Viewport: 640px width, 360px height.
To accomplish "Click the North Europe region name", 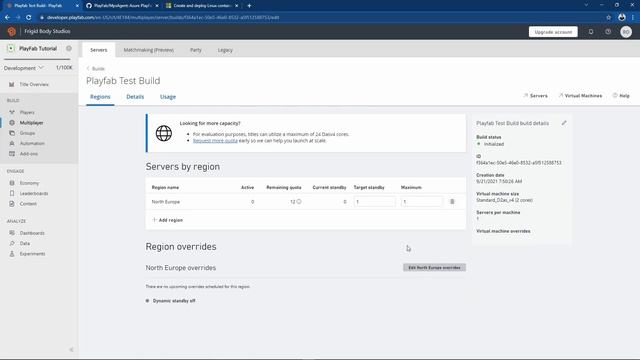I will (166, 202).
